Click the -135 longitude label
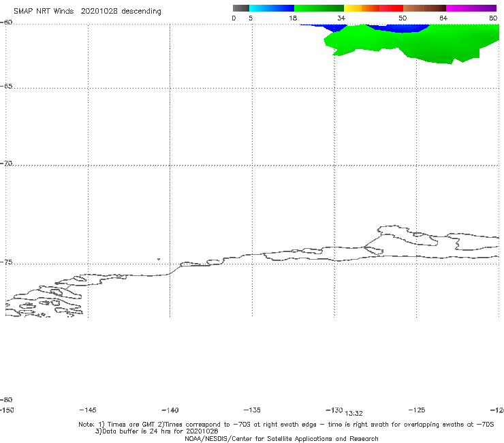Screen dimensions: 504x443 click(252, 410)
